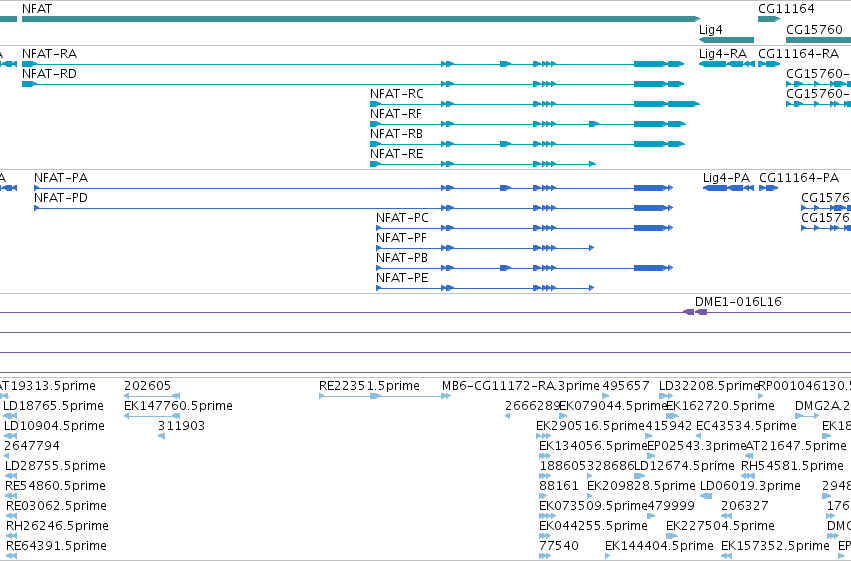Click EST 2666289
Image resolution: width=851 pixels, height=561 pixels.
click(531, 406)
